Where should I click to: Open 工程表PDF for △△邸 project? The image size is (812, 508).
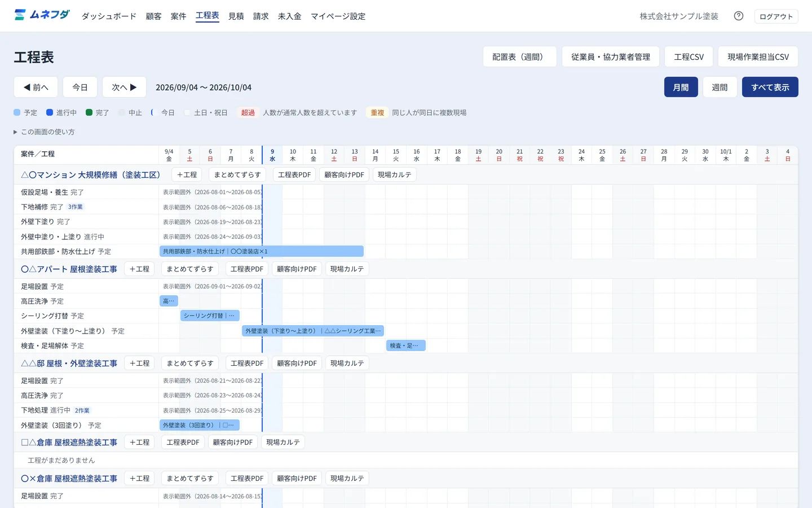[x=246, y=364]
